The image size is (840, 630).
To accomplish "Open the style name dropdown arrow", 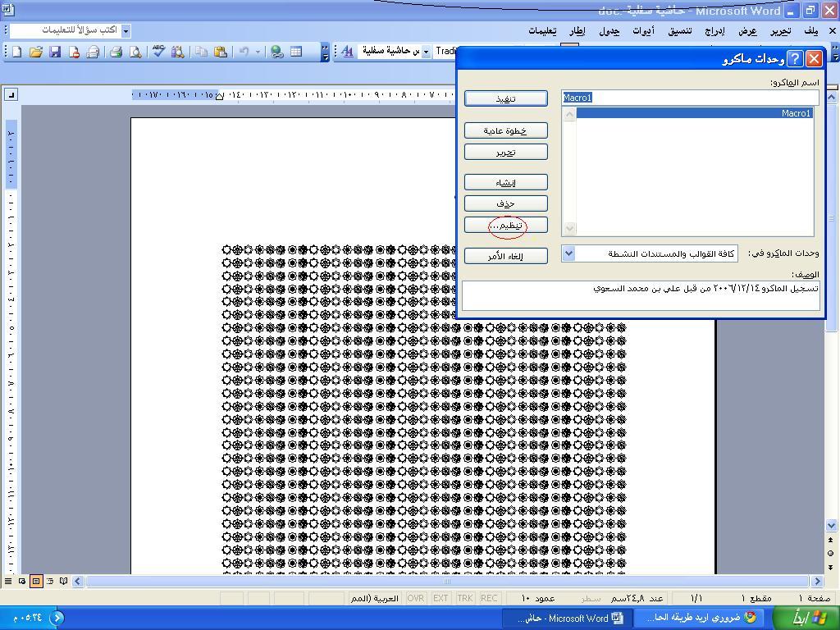I will (x=427, y=52).
